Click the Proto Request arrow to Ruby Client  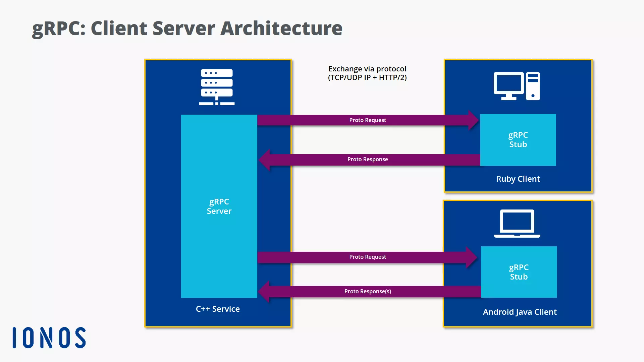(x=367, y=120)
